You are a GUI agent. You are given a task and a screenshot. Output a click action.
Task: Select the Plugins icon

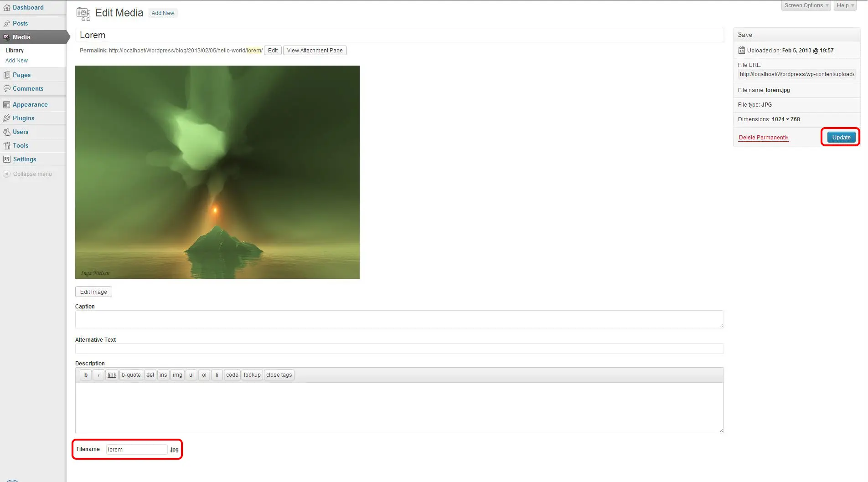tap(7, 118)
